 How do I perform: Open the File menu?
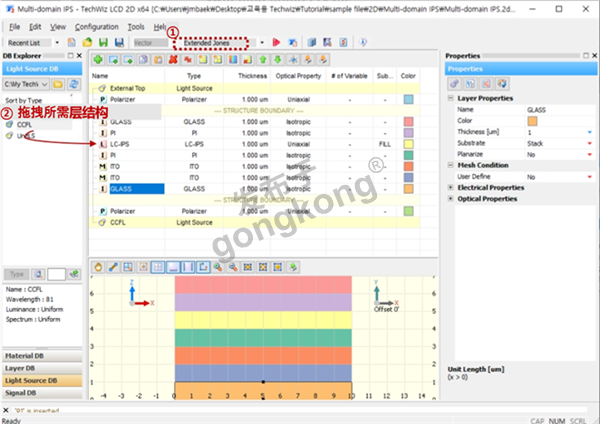pyautogui.click(x=15, y=27)
